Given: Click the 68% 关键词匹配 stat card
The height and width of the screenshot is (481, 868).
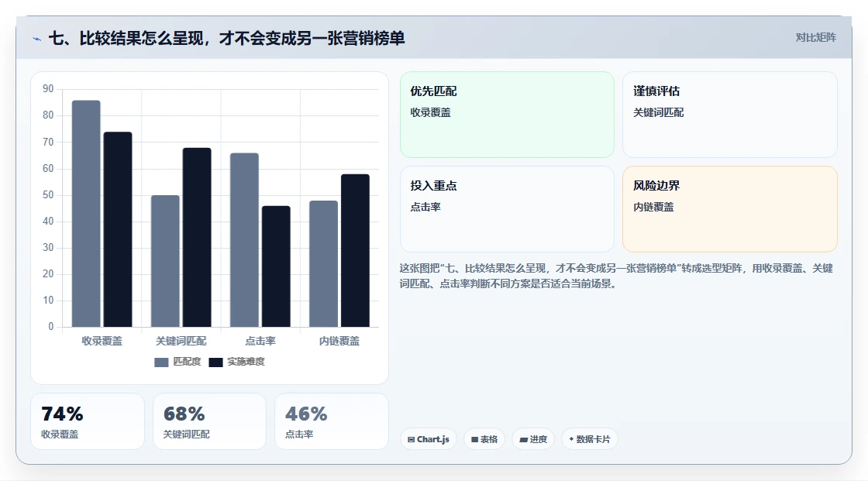Looking at the screenshot, I should 209,421.
